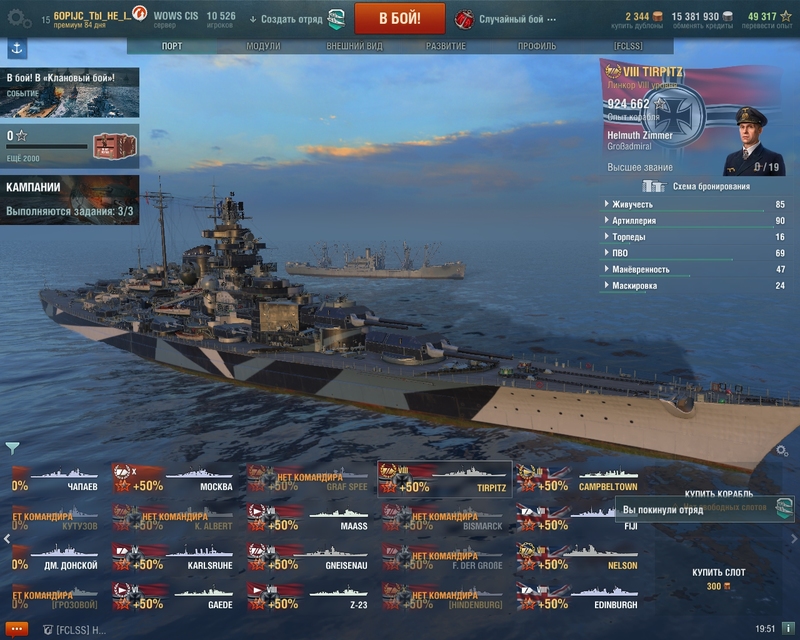Open the orange chat button
This screenshot has width=800, height=640.
tap(16, 629)
